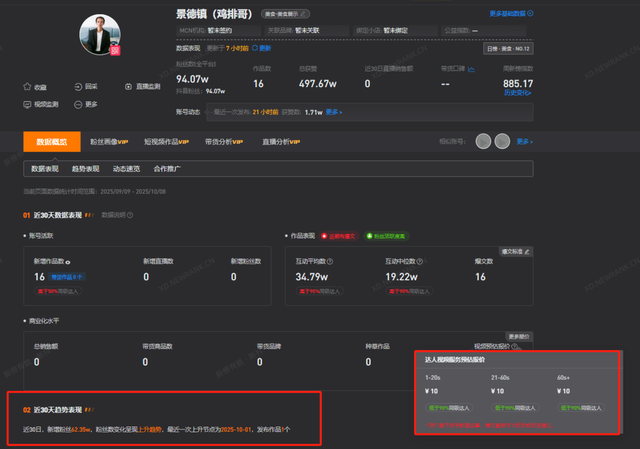Click the 94.07w follower count
640x449 pixels.
pos(192,79)
